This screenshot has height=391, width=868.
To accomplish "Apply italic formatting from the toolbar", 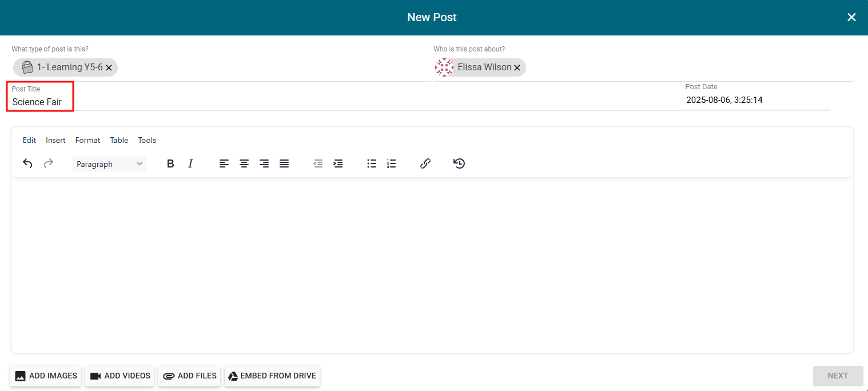I will 190,164.
